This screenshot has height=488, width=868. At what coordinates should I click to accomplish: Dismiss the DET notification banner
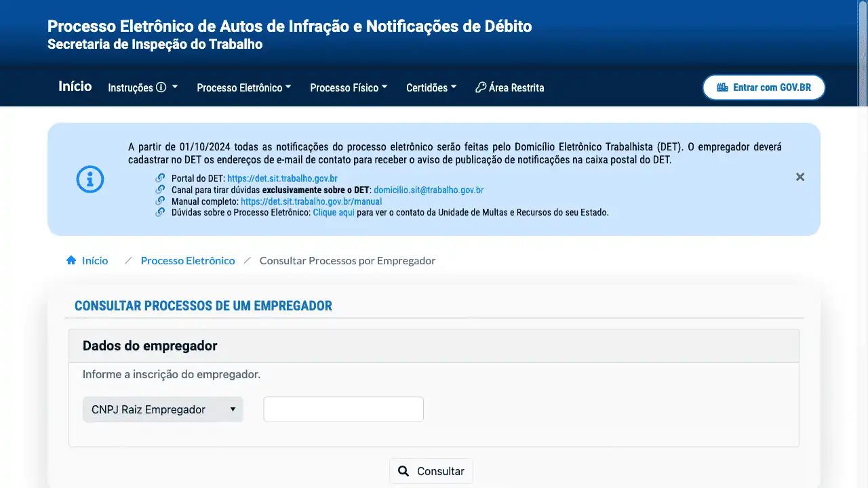pyautogui.click(x=800, y=177)
